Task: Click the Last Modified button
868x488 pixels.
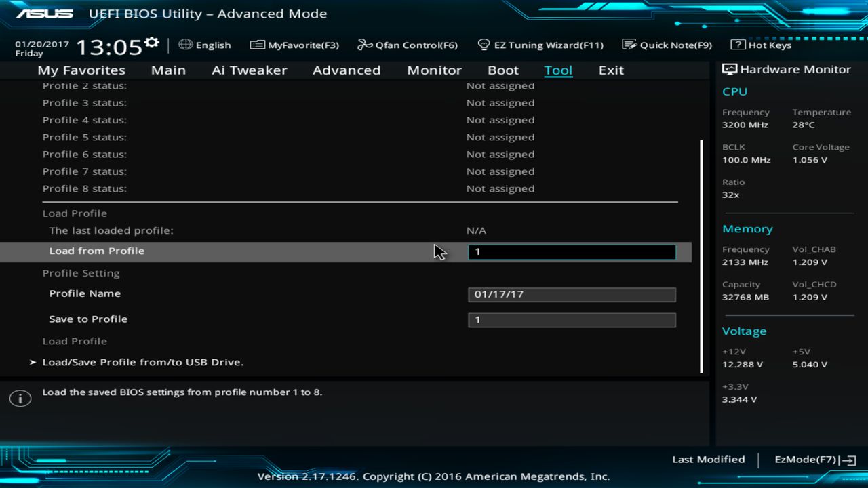Action: (708, 459)
